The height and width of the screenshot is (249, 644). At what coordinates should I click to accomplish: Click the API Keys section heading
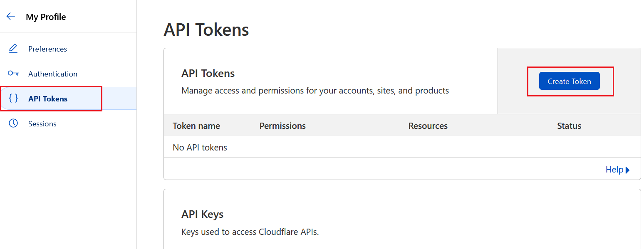[x=202, y=214]
